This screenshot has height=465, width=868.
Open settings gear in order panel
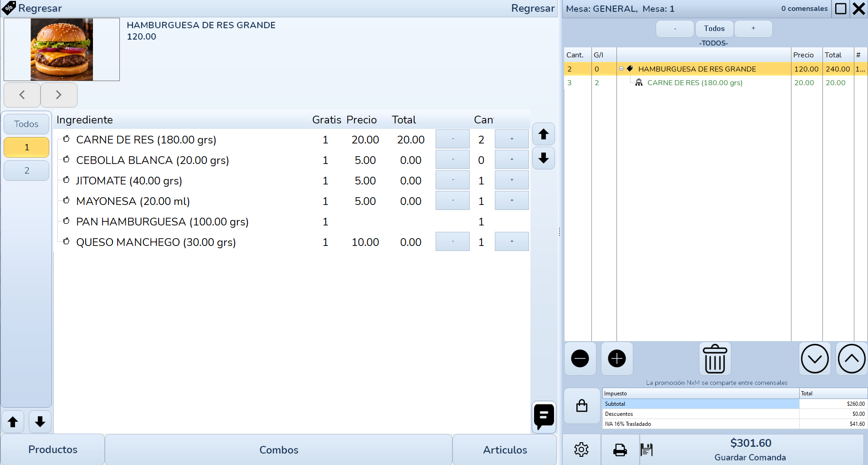click(581, 450)
